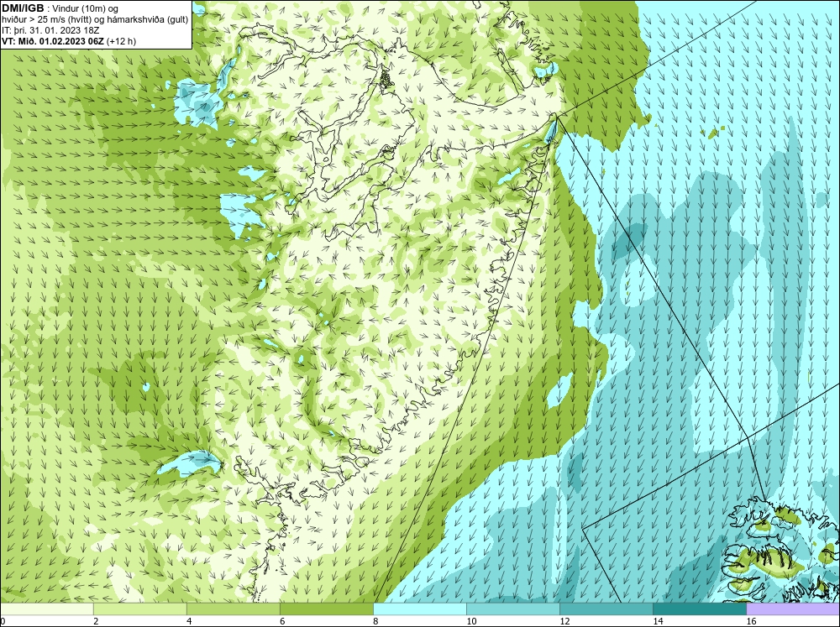This screenshot has width=840, height=627.
Task: Click the legend scale label 12
Action: tap(564, 621)
